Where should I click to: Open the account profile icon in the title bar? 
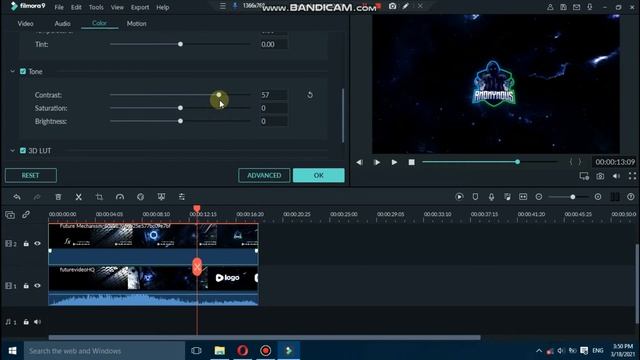[x=550, y=7]
